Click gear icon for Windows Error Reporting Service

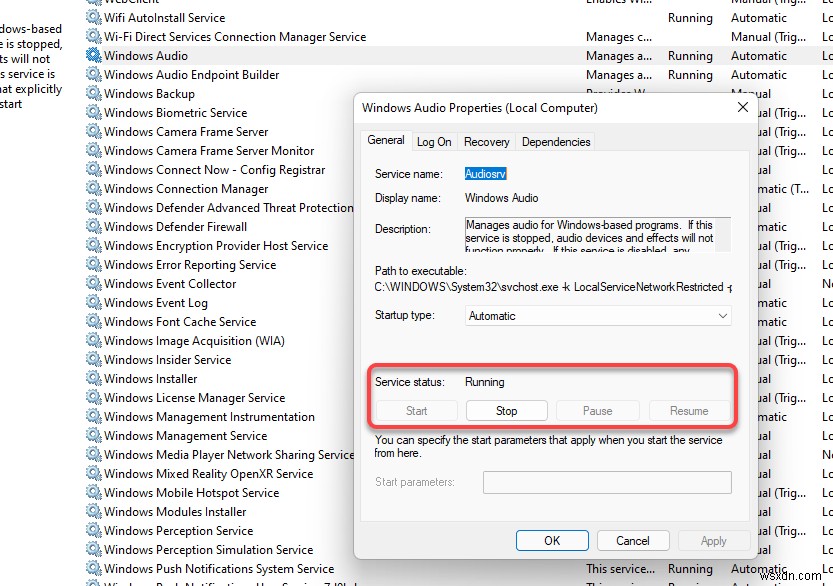tap(94, 265)
